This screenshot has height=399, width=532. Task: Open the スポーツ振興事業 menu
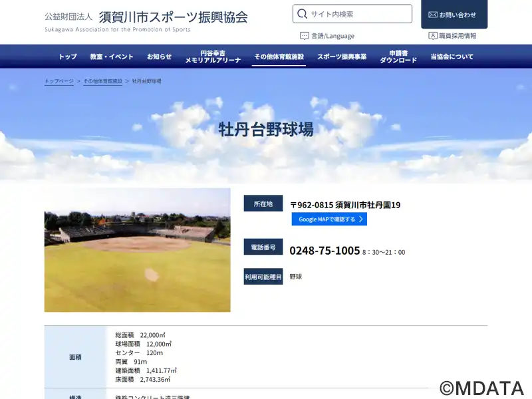[x=342, y=57]
